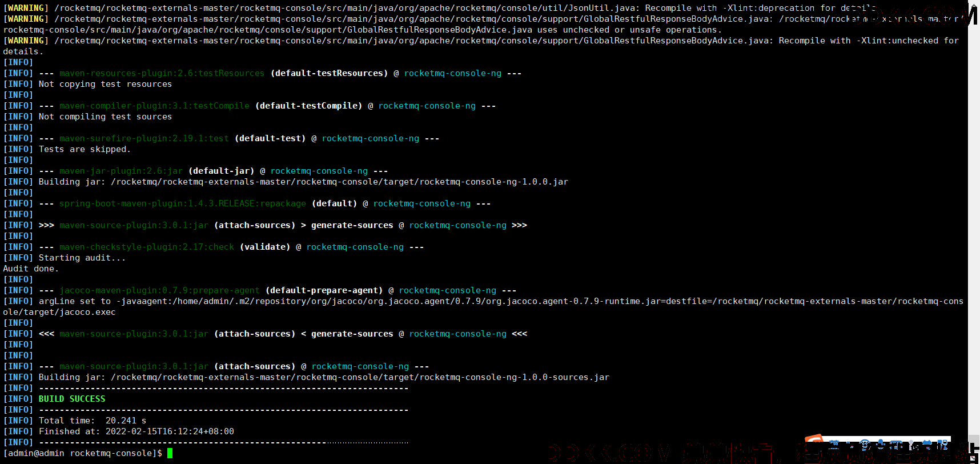Activate the microphone voice input icon
The image size is (980, 464).
[x=881, y=445]
